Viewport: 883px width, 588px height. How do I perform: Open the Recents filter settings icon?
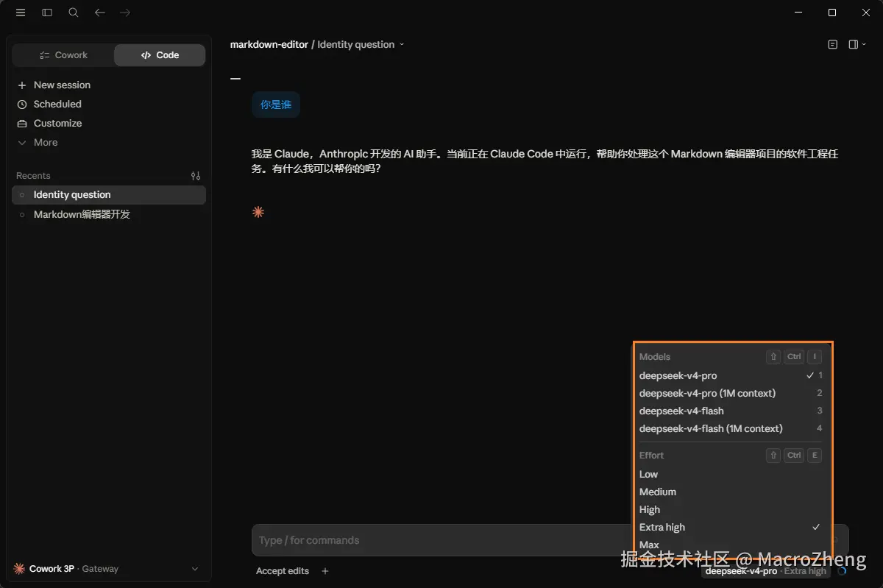tap(195, 176)
